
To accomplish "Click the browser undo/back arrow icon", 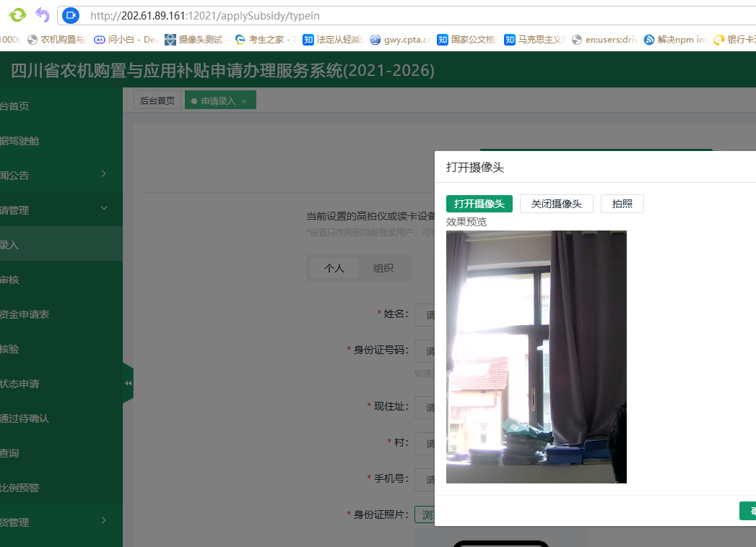I will coord(43,15).
